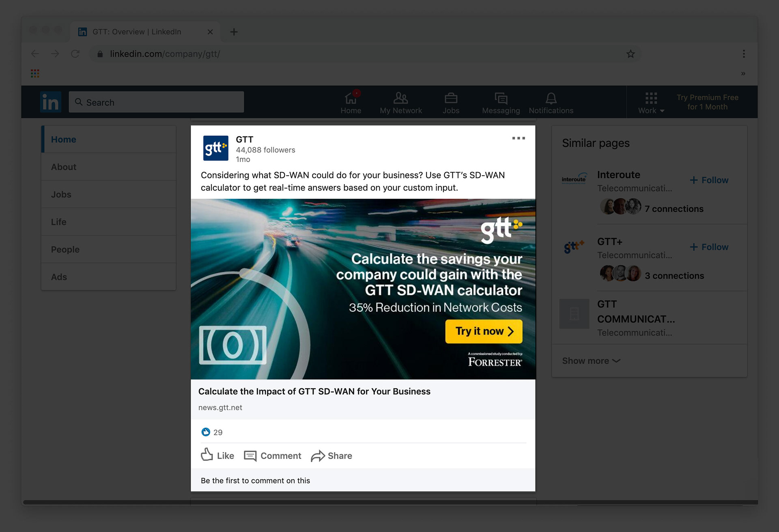Viewport: 779px width, 532px height.
Task: Open the browser Apps shortcut icon
Action: (35, 73)
